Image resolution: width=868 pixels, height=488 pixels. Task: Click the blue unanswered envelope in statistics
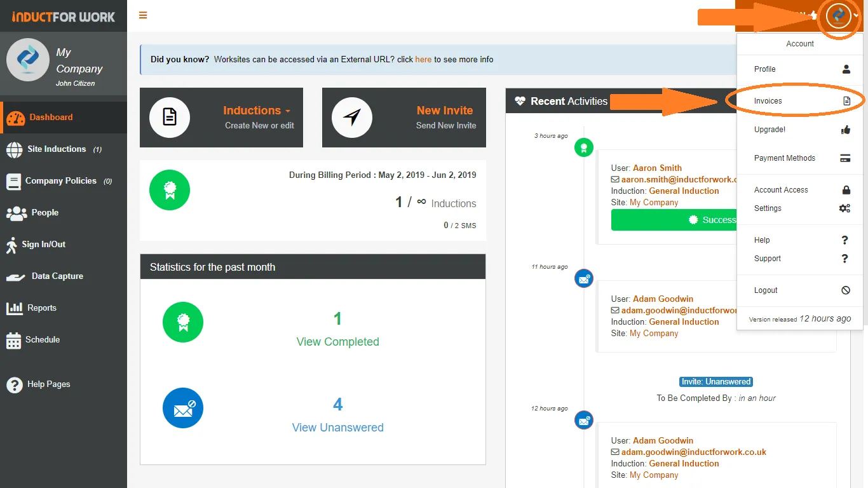183,408
